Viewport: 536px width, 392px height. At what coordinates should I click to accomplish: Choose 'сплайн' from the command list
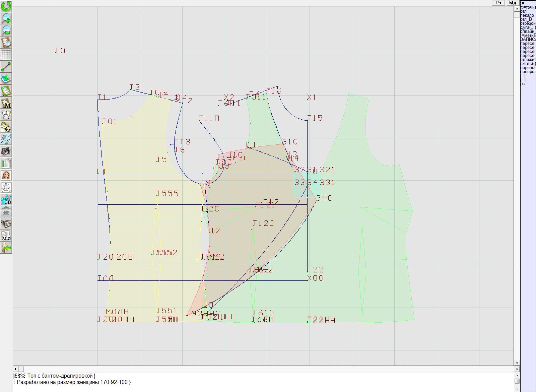click(x=528, y=31)
